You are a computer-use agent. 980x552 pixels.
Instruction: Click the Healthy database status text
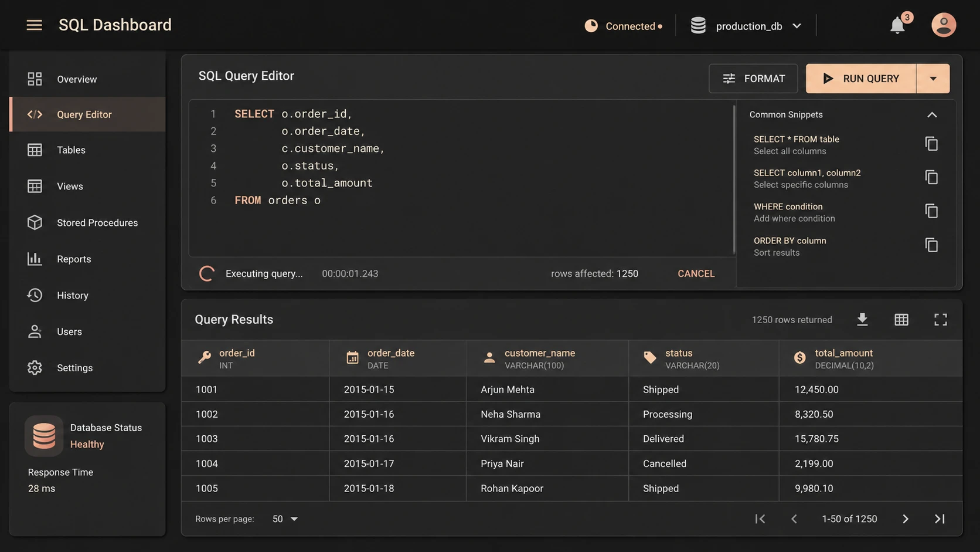tap(87, 444)
